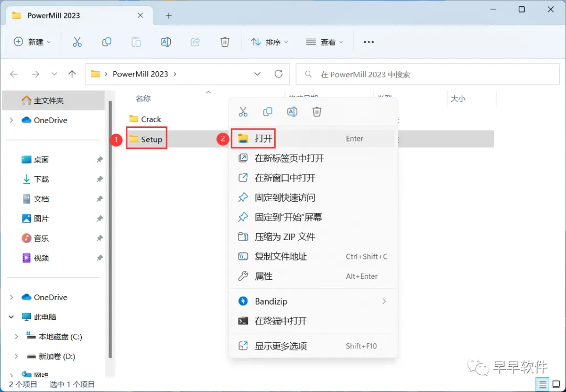Go forward with the right arrow

tap(35, 74)
